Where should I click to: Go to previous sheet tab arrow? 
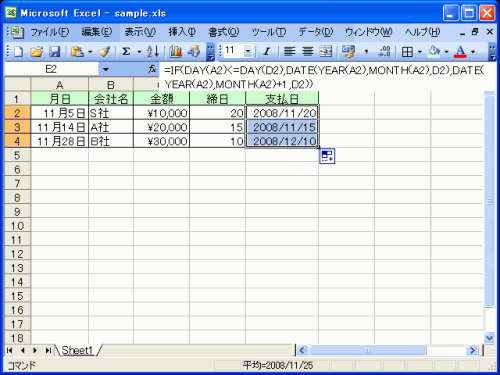(x=22, y=350)
